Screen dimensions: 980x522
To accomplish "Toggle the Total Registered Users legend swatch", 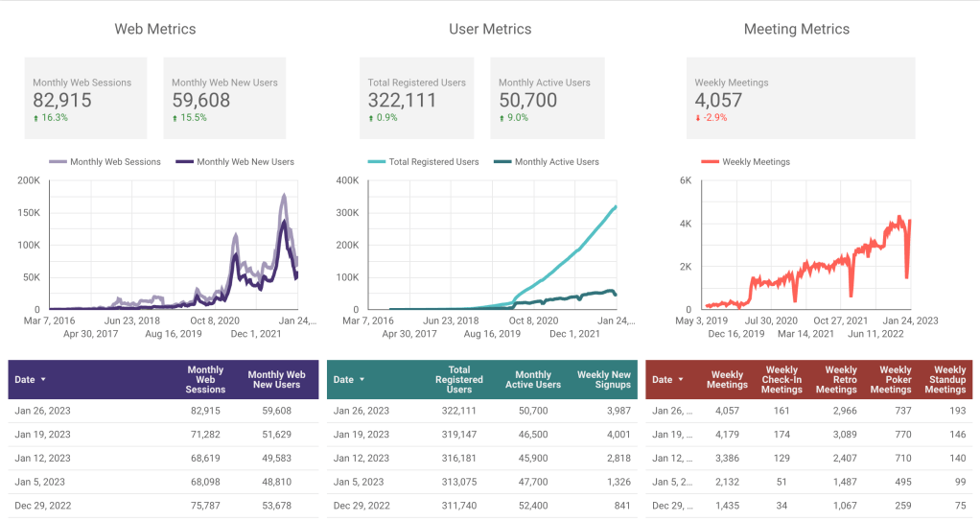I will click(376, 162).
